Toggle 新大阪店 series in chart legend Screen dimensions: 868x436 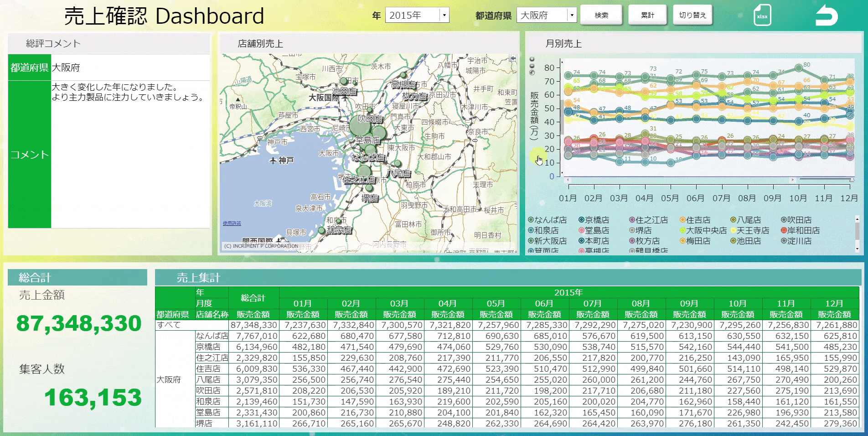point(547,241)
